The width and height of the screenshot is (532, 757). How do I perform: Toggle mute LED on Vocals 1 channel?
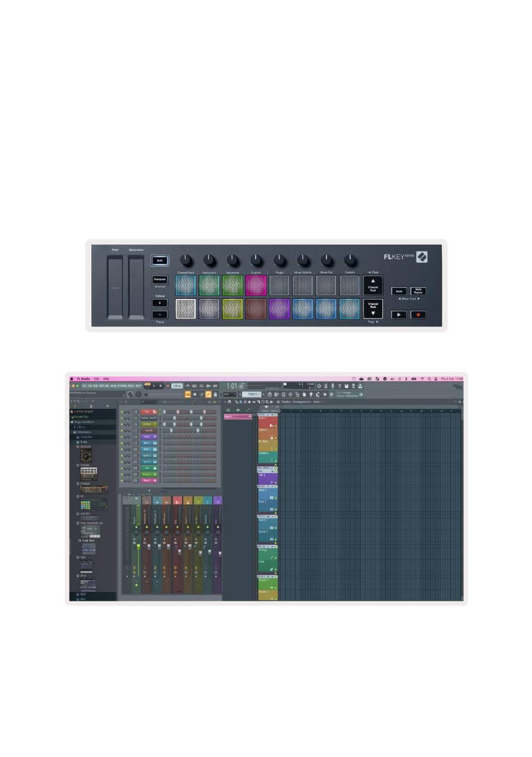point(122,474)
